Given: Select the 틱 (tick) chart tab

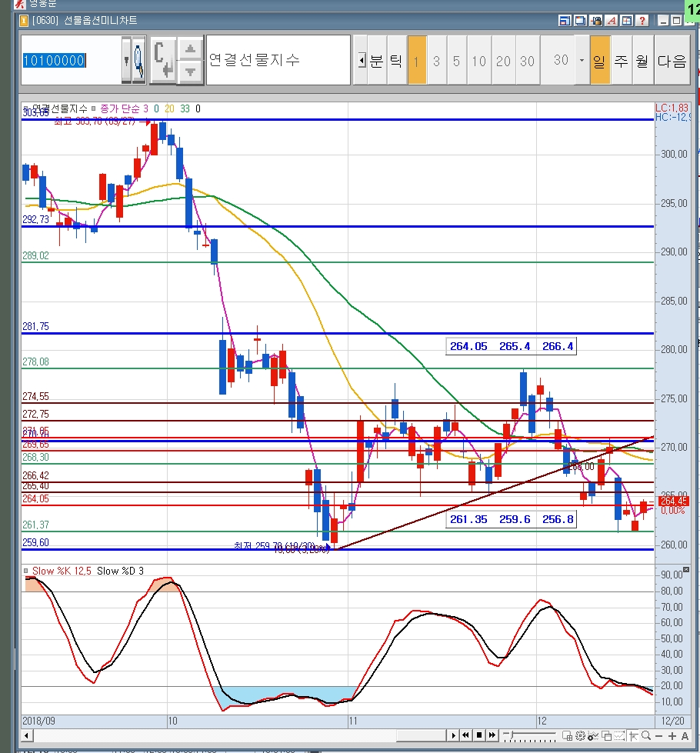Looking at the screenshot, I should (395, 60).
